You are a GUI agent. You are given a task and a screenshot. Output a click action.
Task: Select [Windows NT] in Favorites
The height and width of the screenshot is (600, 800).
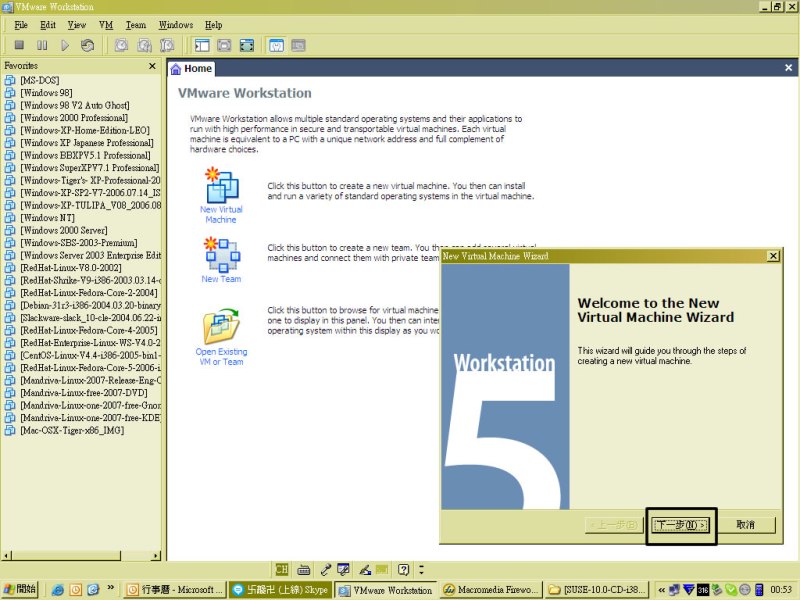point(47,218)
